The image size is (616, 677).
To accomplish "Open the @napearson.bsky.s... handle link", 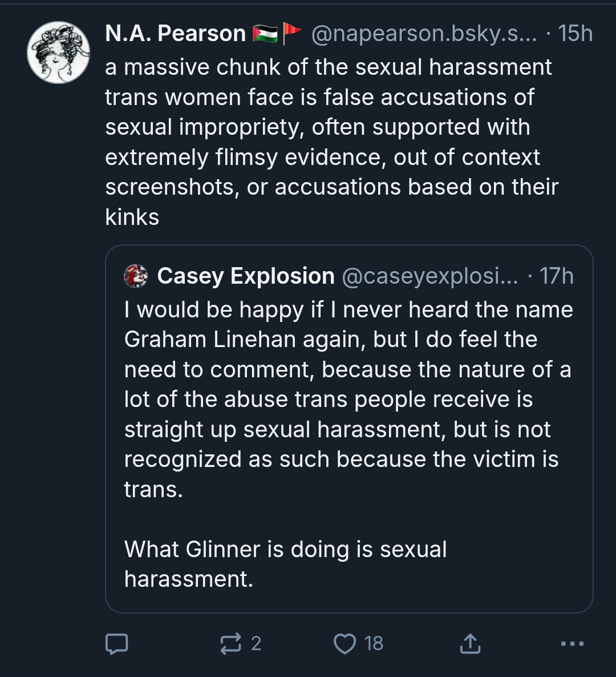I will click(x=424, y=34).
